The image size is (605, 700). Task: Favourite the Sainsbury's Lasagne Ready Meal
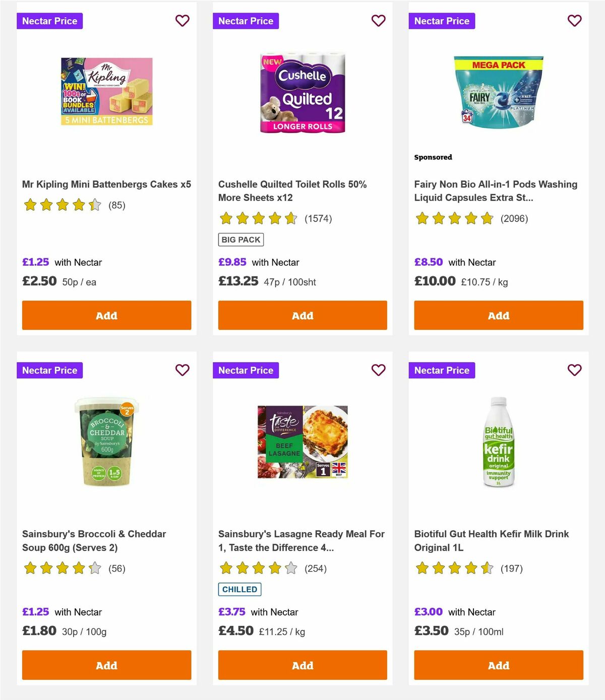(x=378, y=370)
